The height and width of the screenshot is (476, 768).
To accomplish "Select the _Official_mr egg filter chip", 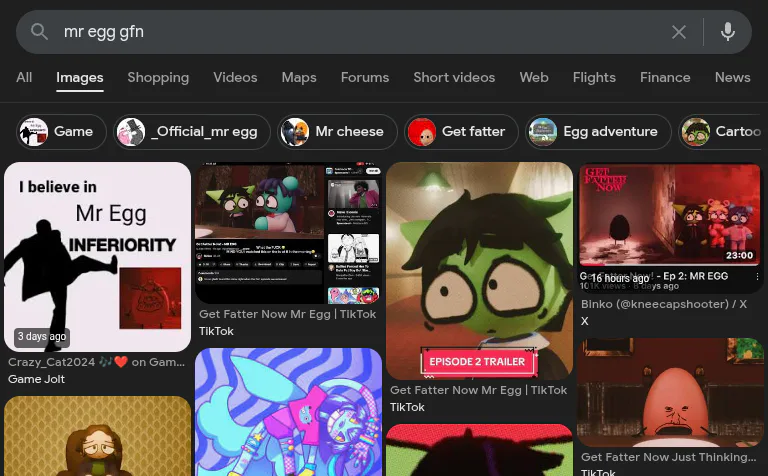I will (192, 132).
